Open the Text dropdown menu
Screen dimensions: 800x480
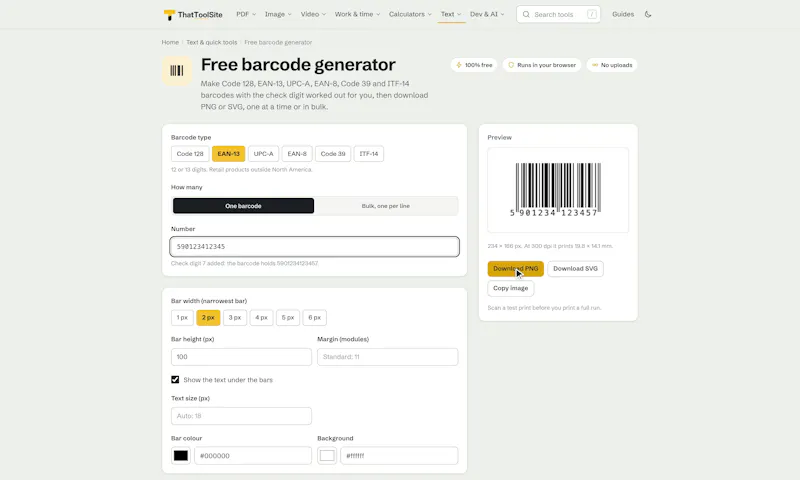click(451, 14)
